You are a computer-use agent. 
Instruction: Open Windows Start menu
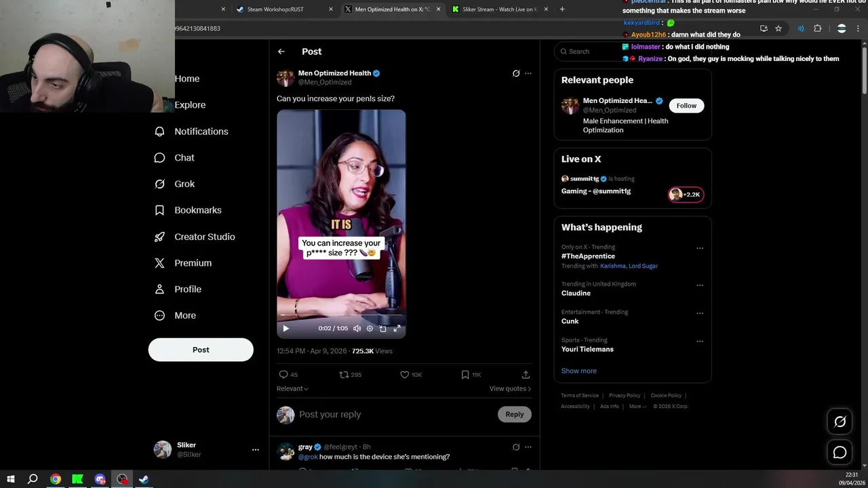coord(11,479)
